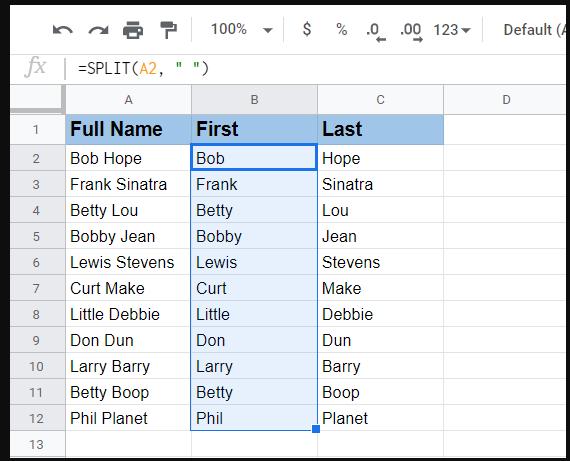Select row 8 header
This screenshot has height=461, width=570.
coord(37,314)
